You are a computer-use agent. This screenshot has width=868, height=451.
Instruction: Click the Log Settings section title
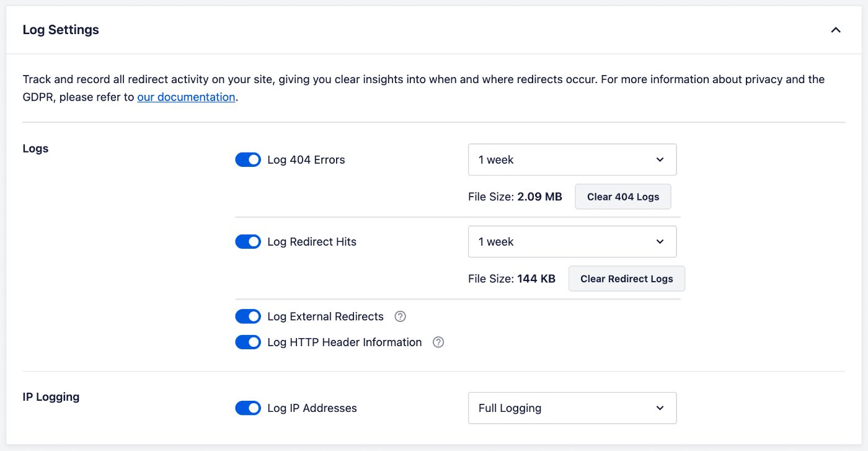[x=60, y=29]
